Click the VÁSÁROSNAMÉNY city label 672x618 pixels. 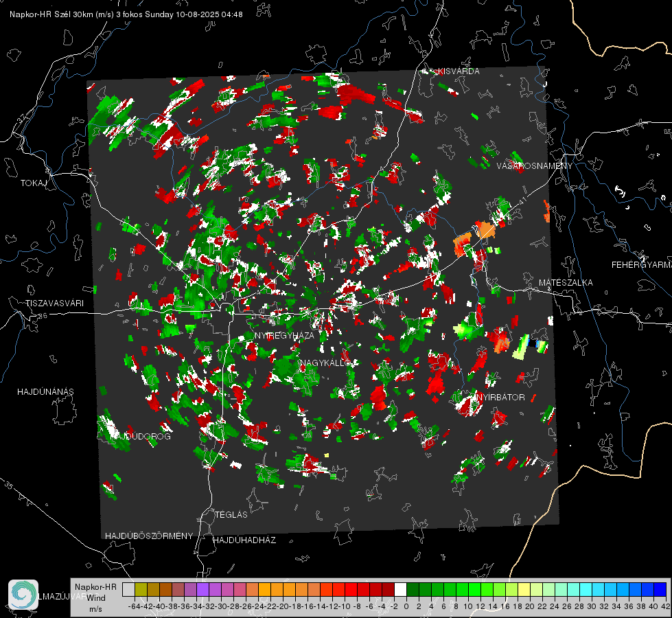(x=535, y=166)
